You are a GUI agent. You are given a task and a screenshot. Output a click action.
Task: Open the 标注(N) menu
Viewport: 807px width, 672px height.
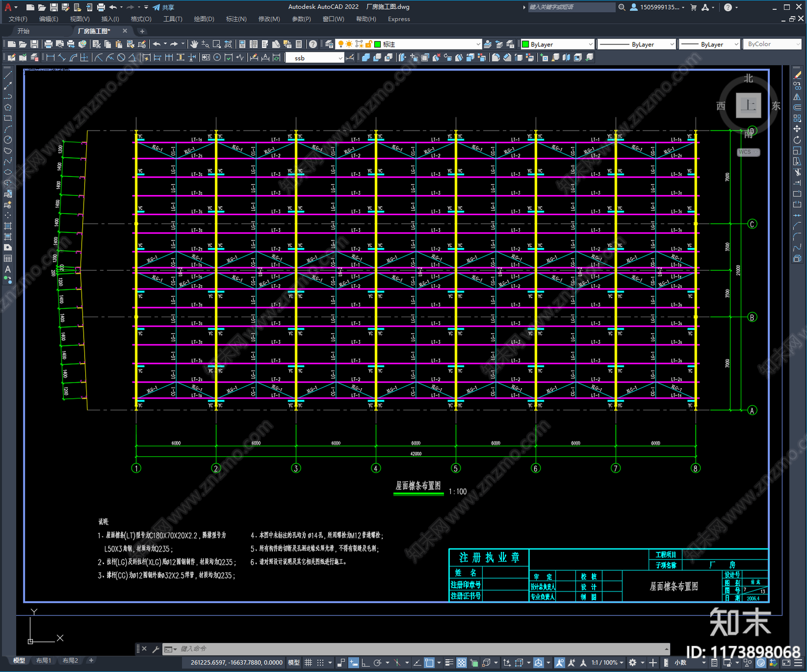click(236, 19)
